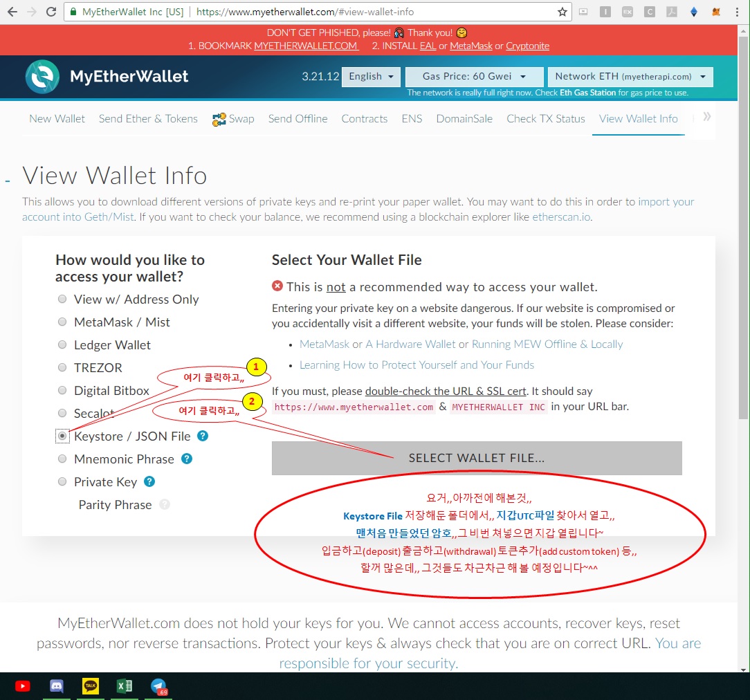
Task: Reload the page with the refresh icon
Action: [51, 12]
